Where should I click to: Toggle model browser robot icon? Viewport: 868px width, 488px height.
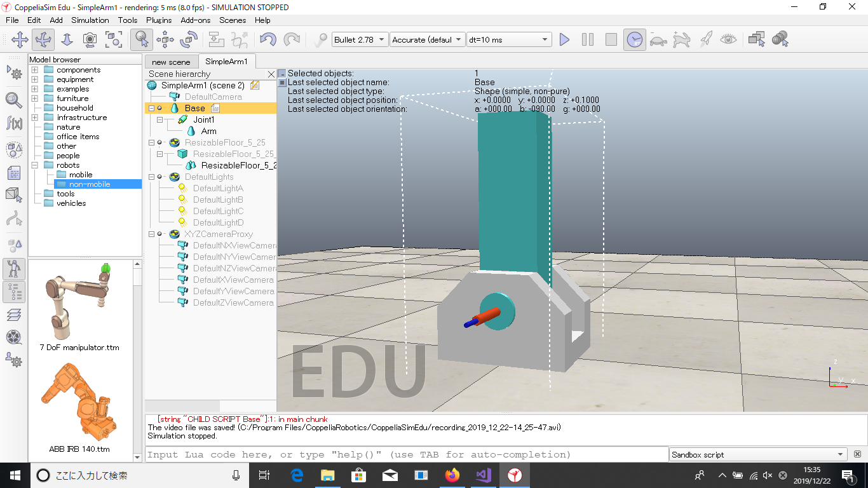point(14,269)
